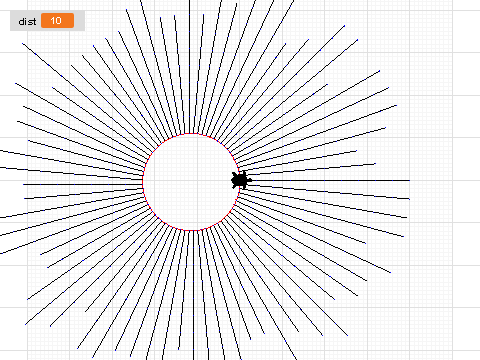Click the outer tip of the longest lower-right diagonal ray

347,335
